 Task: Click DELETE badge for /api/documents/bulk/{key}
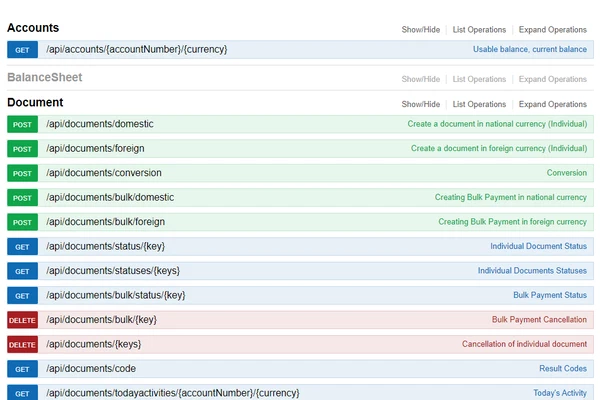(x=22, y=320)
